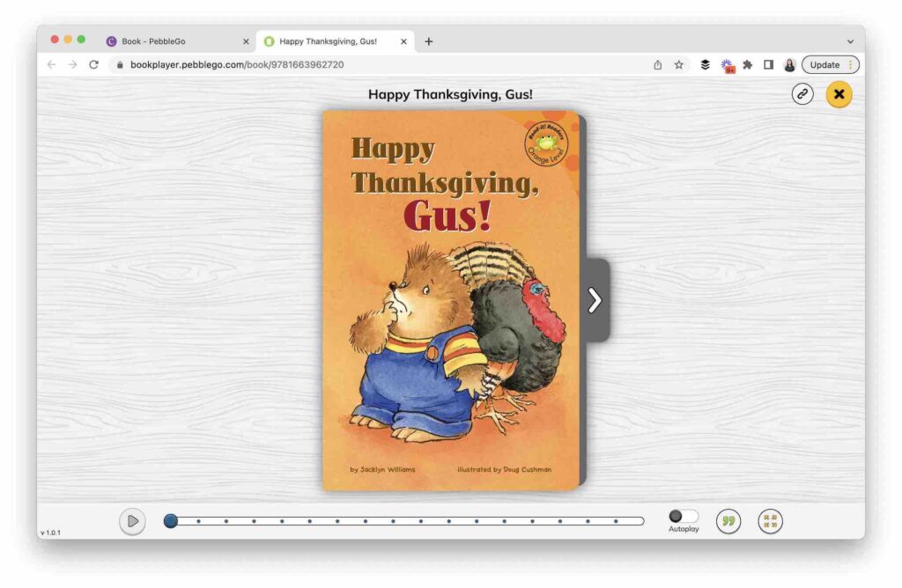The height and width of the screenshot is (588, 902).
Task: Turn to the next page with the arrow
Action: [595, 300]
